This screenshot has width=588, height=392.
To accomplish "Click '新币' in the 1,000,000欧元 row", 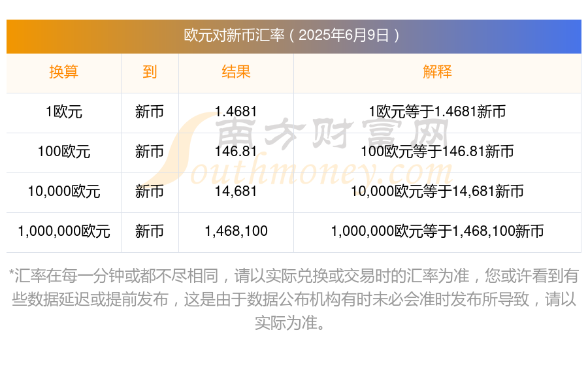I will [x=150, y=231].
